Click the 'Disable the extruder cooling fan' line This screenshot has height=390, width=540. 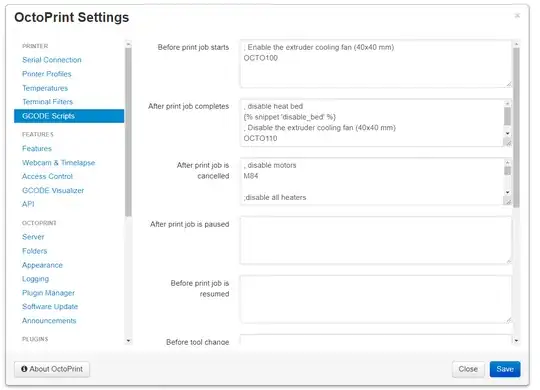pos(320,128)
